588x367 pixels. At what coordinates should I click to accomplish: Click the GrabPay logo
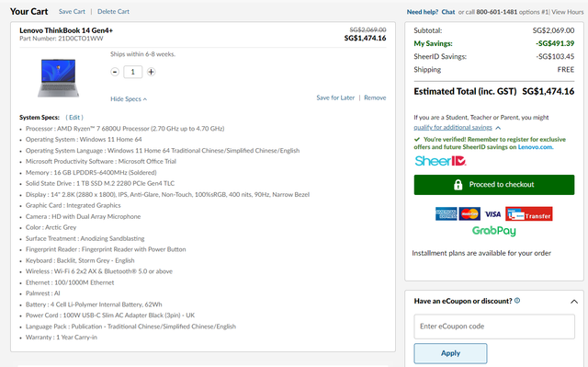pyautogui.click(x=494, y=231)
